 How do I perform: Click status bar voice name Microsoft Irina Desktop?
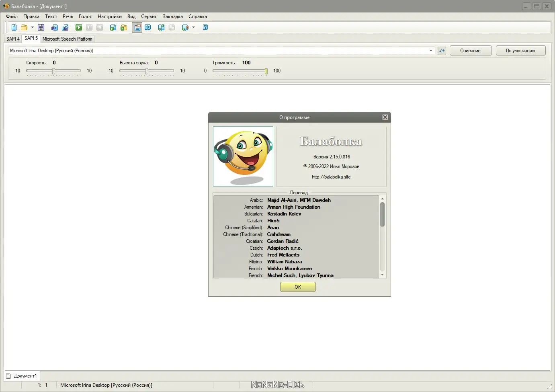[106, 385]
